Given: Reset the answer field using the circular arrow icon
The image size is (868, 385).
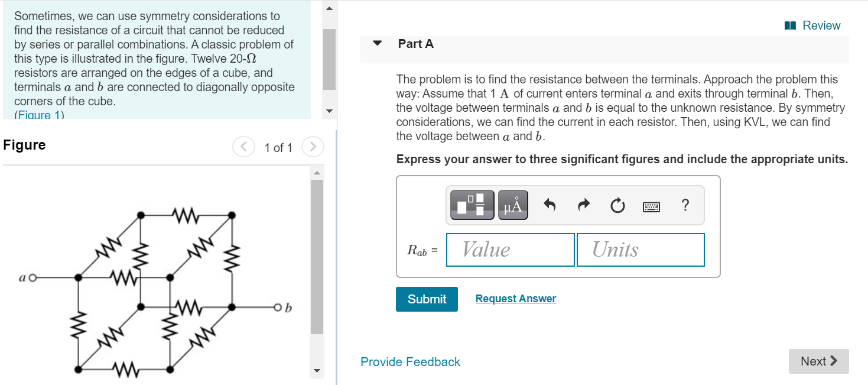Looking at the screenshot, I should (616, 204).
